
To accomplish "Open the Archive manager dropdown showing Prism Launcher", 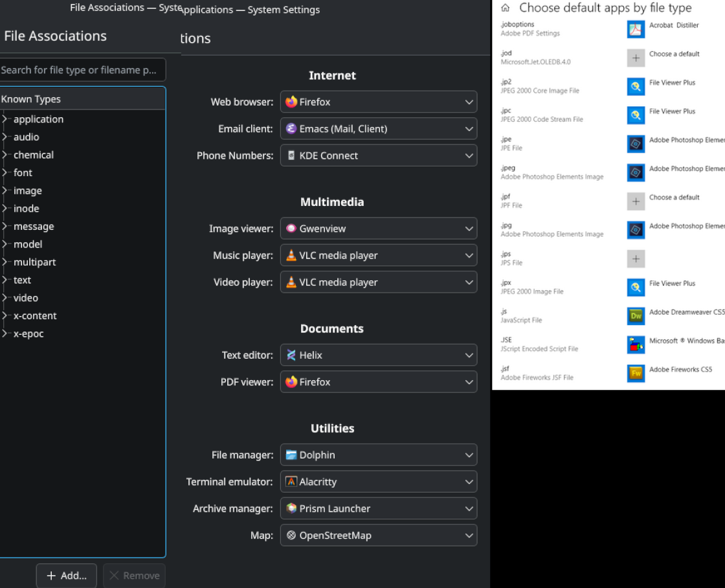I will [x=379, y=509].
